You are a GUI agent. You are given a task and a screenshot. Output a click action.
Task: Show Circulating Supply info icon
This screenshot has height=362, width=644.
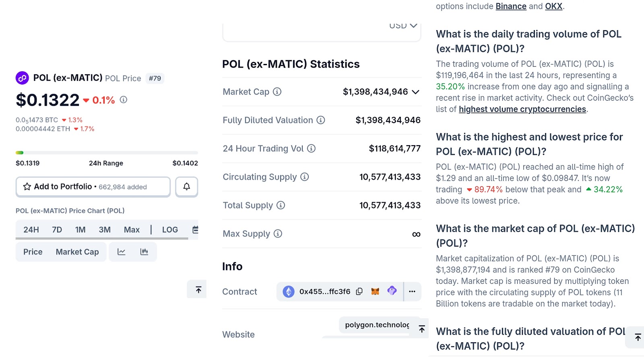(305, 177)
